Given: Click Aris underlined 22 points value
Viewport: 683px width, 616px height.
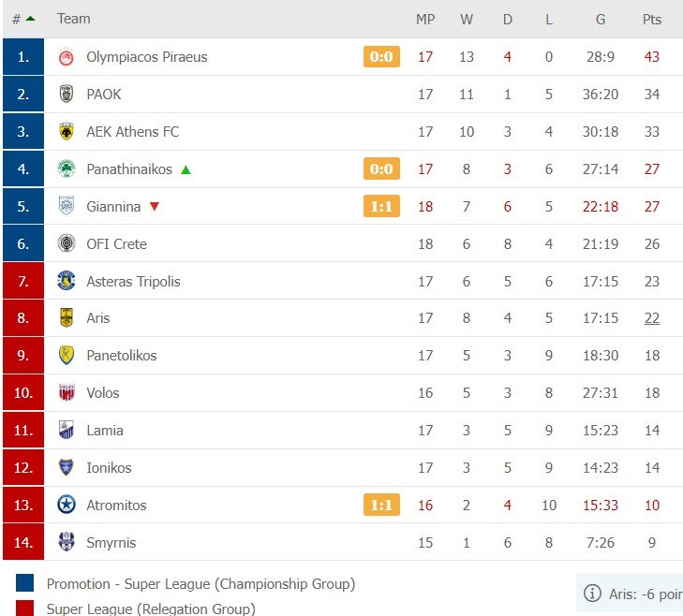Looking at the screenshot, I should pos(651,318).
